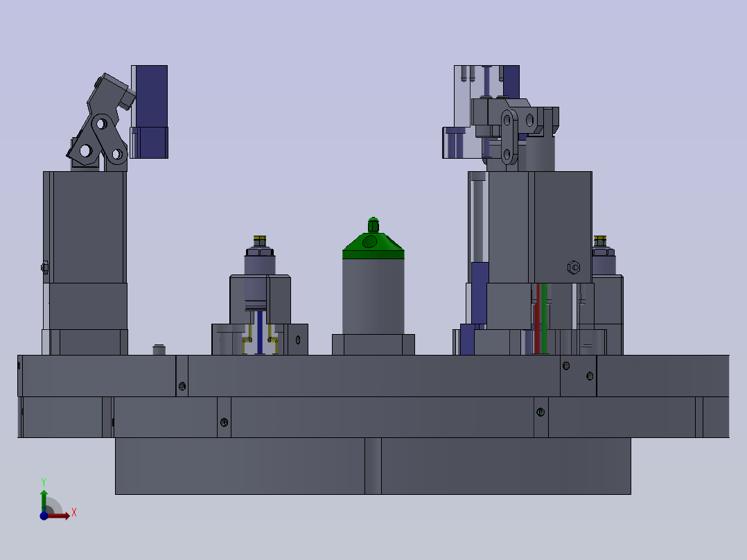Select the bottom-most wide base slab
The image size is (747, 560).
coord(373,466)
